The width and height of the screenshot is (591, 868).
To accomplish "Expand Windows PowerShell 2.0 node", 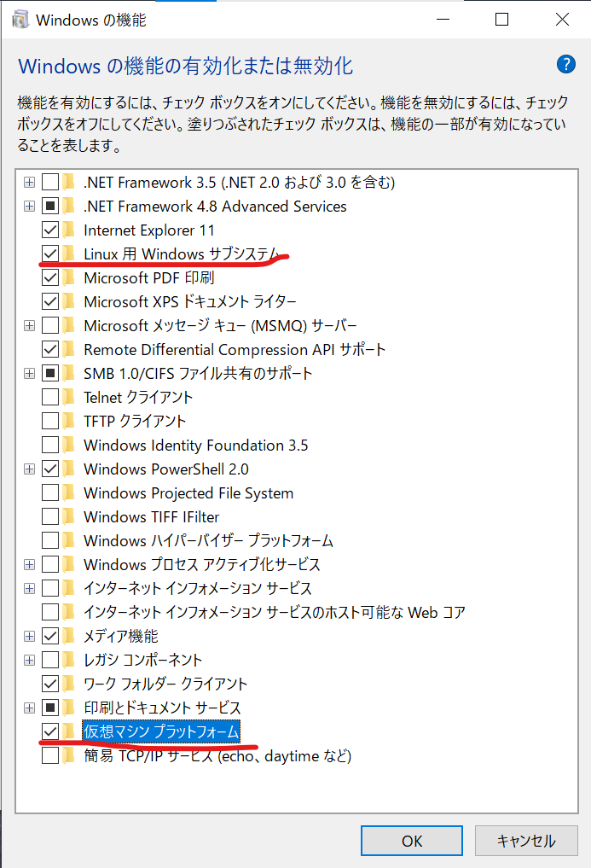I will pos(29,469).
